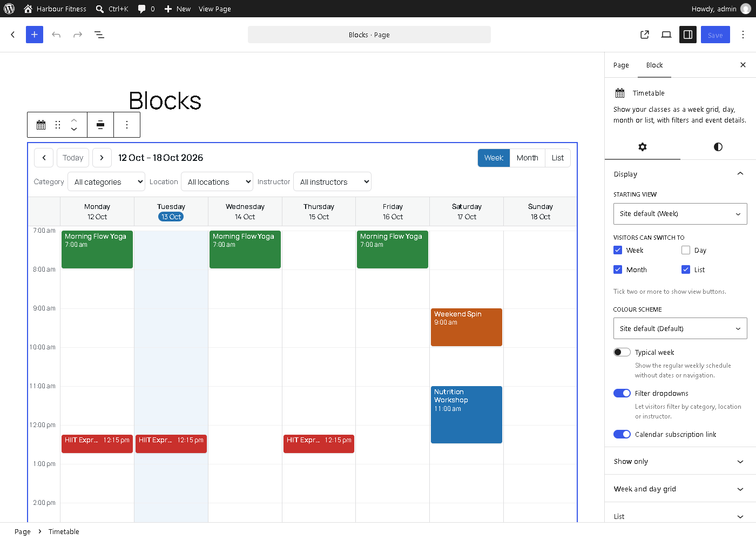The image size is (756, 540).
Task: Toggle the settings sidebar panel
Action: (688, 35)
